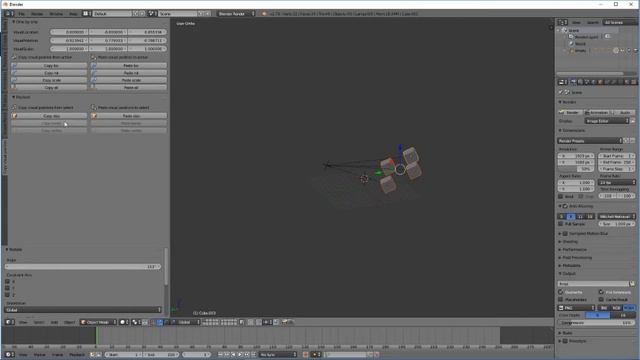Open the File menu

[21, 13]
